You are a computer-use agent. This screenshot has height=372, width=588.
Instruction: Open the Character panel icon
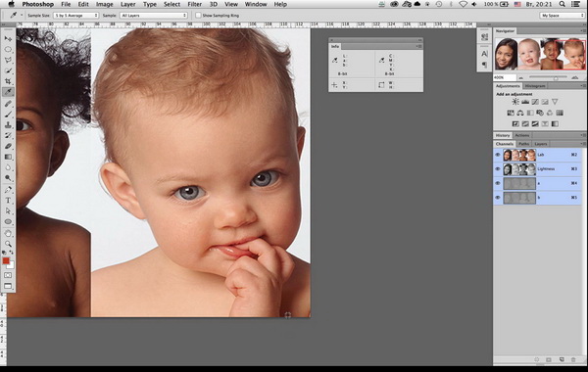coord(484,54)
